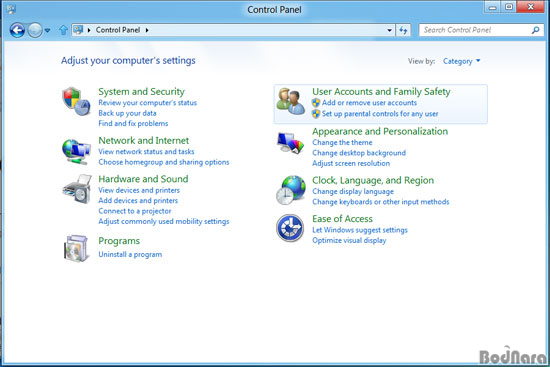Click View network status and tasks
Viewport: 550px width, 367px height.
click(x=146, y=152)
